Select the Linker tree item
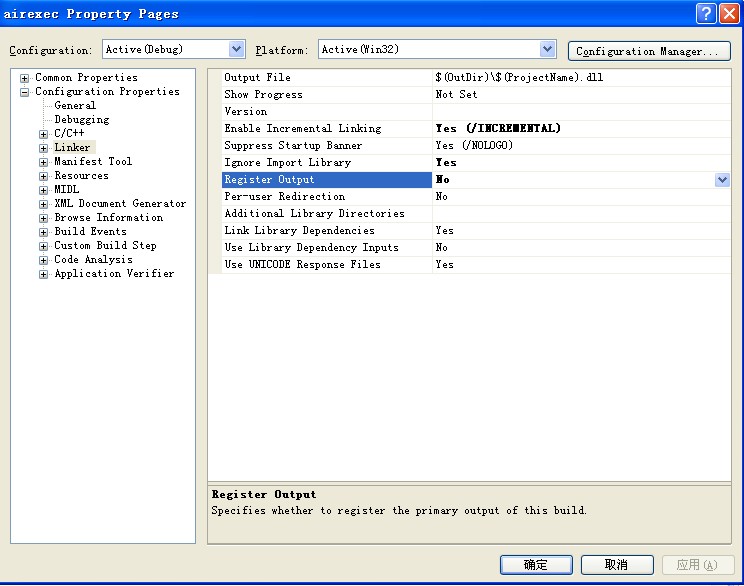Viewport: 744px width, 586px height. pos(72,148)
